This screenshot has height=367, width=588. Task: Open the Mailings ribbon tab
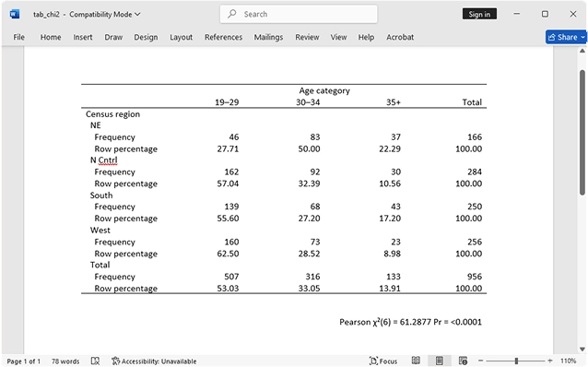(268, 37)
